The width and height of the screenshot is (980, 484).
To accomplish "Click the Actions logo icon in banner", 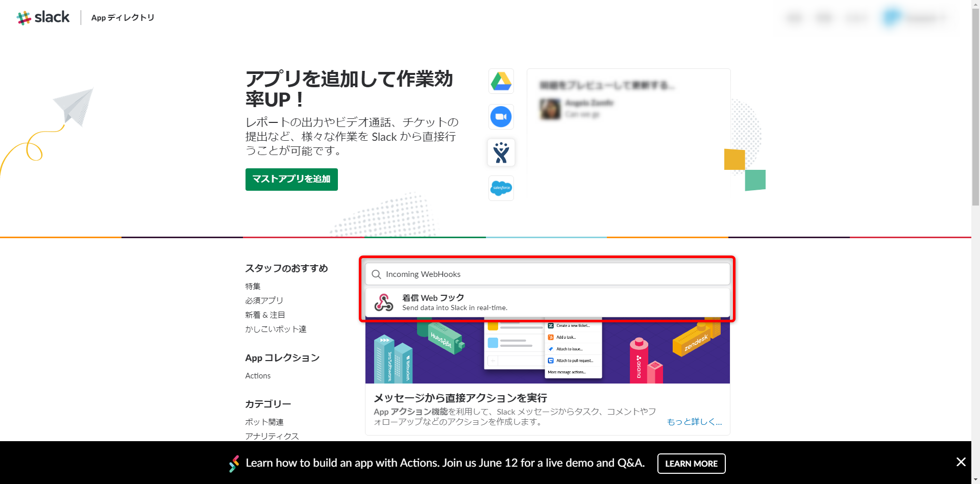I will (x=234, y=463).
